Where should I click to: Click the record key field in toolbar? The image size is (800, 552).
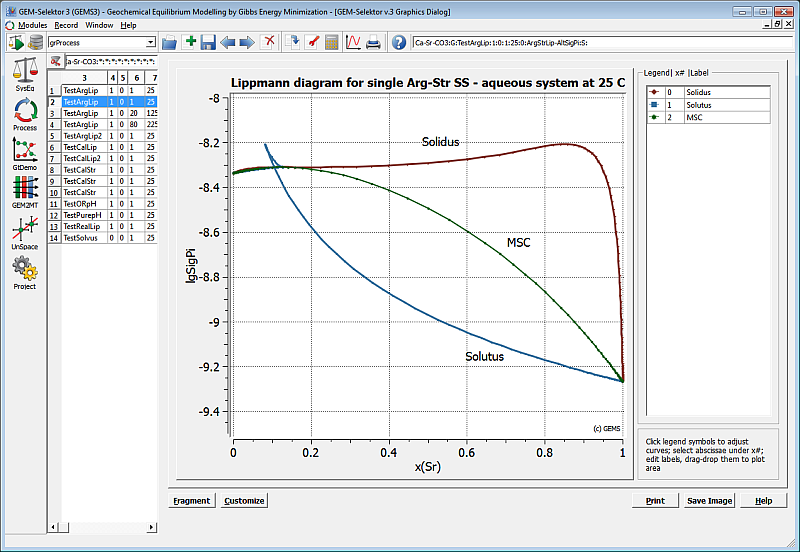click(x=603, y=43)
